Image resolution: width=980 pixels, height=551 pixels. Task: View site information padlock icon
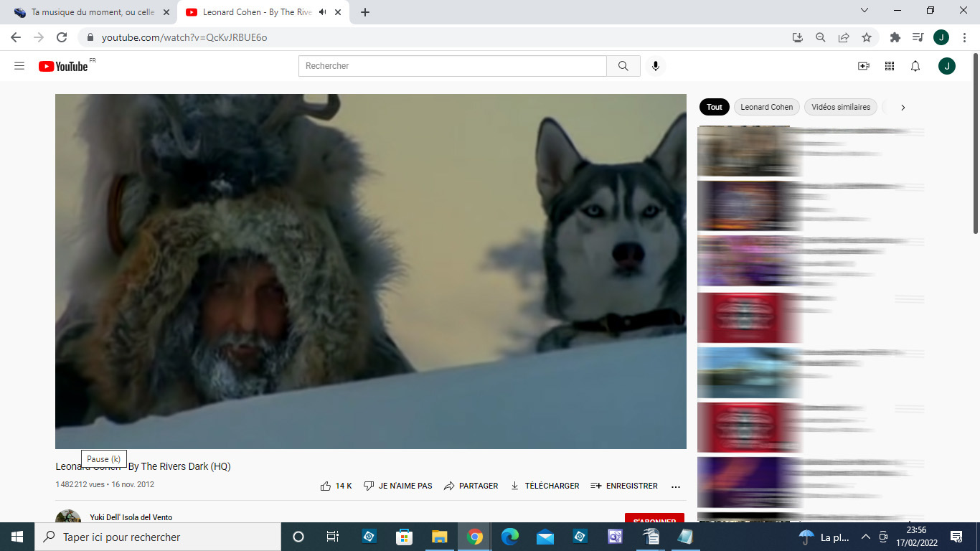(x=90, y=37)
